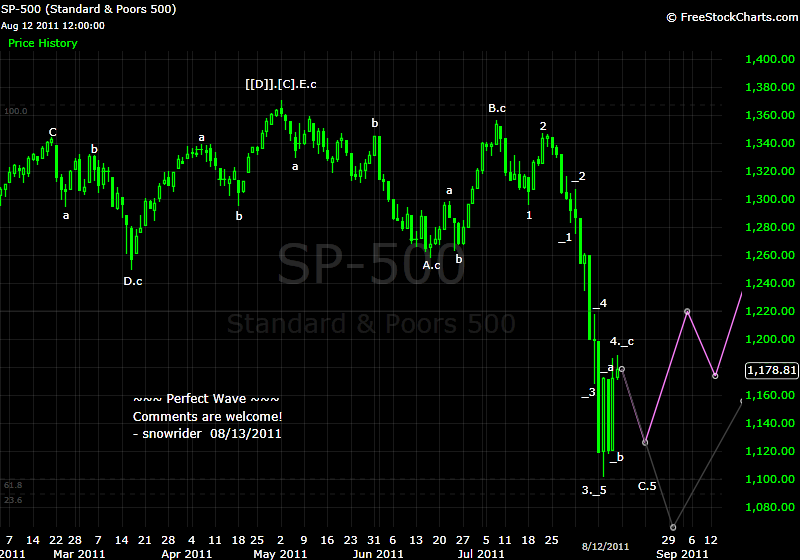Click the date axis tick 31

pos(374,540)
